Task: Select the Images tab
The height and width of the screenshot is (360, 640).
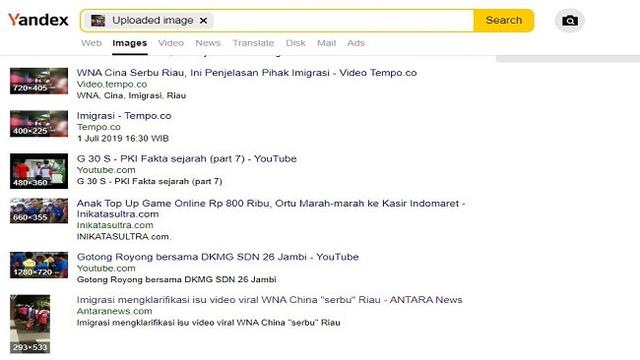Action: click(130, 43)
